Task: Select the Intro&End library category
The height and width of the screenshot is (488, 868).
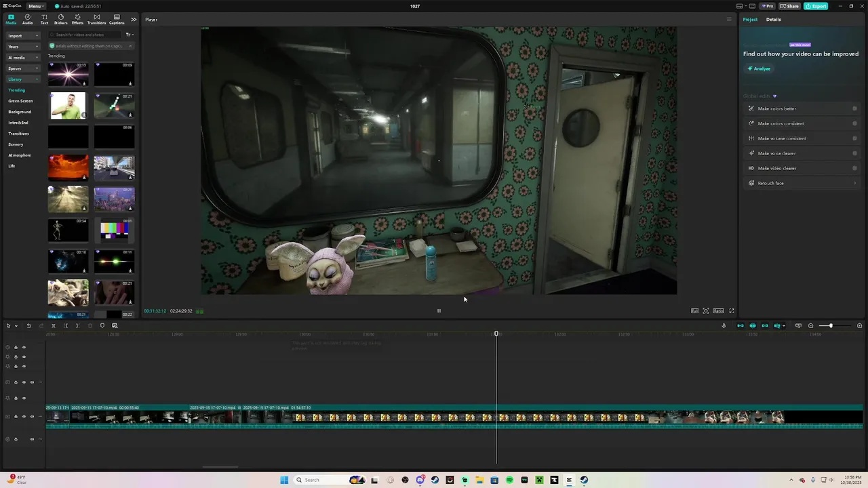Action: click(x=18, y=123)
